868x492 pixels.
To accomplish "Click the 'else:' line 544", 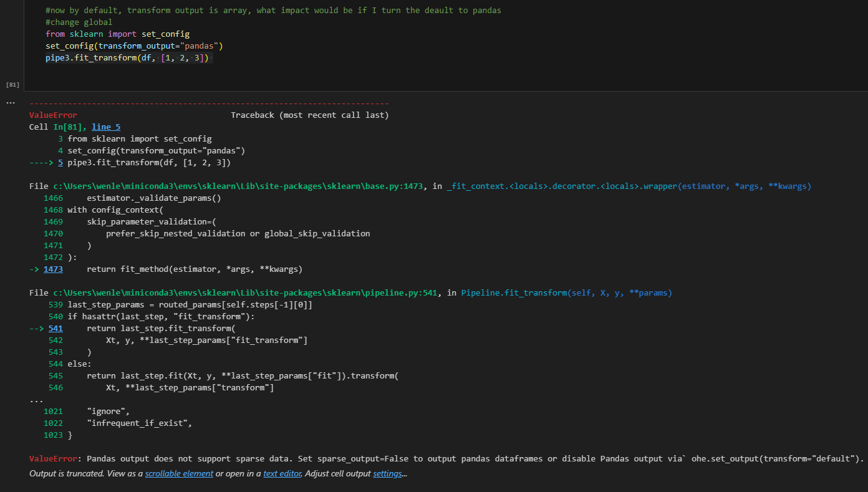I will [79, 364].
